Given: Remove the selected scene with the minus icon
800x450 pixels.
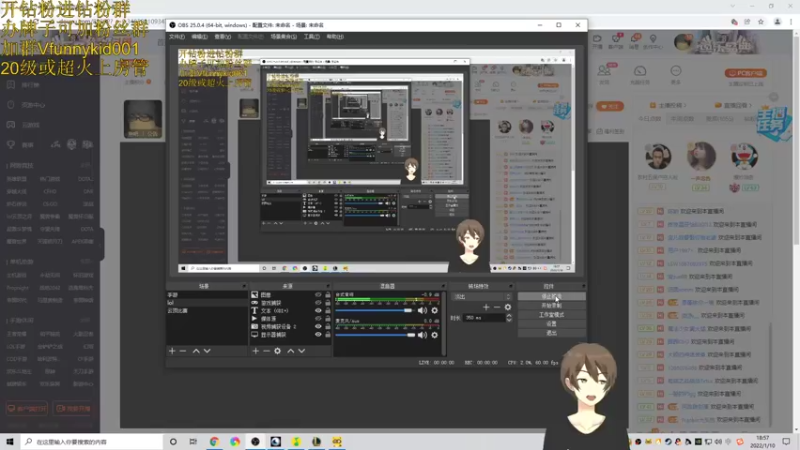Looking at the screenshot, I should click(x=183, y=351).
